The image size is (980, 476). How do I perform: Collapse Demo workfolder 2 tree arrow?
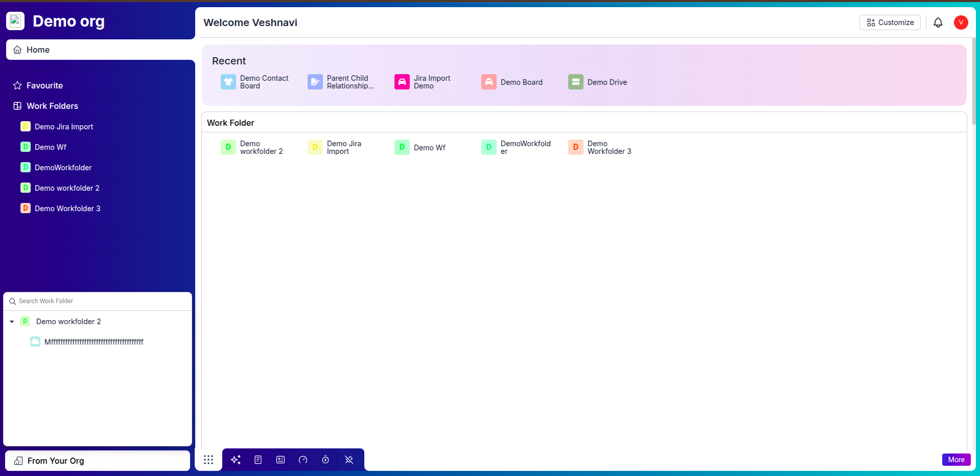(x=12, y=322)
